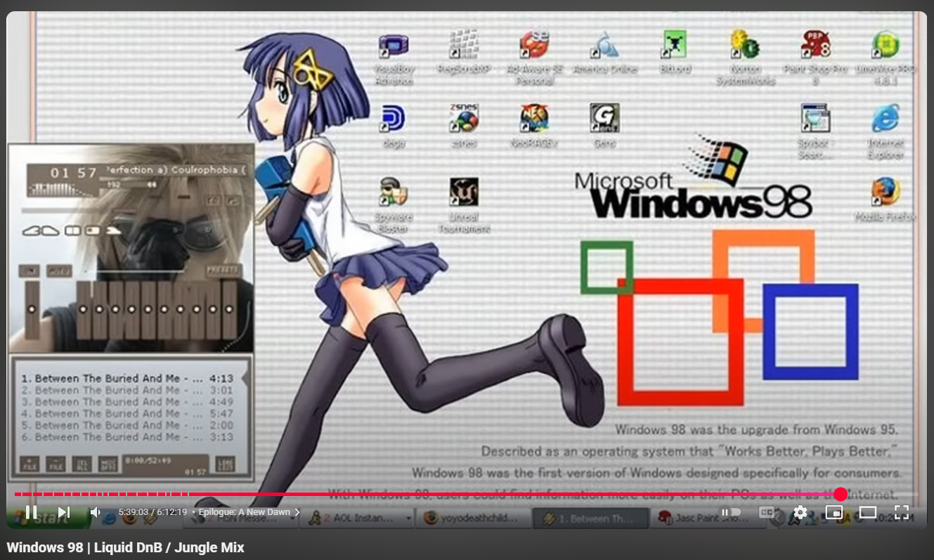Open the yoyodeathchild Firefox taskbar button
This screenshot has width=934, height=560.
pyautogui.click(x=473, y=519)
